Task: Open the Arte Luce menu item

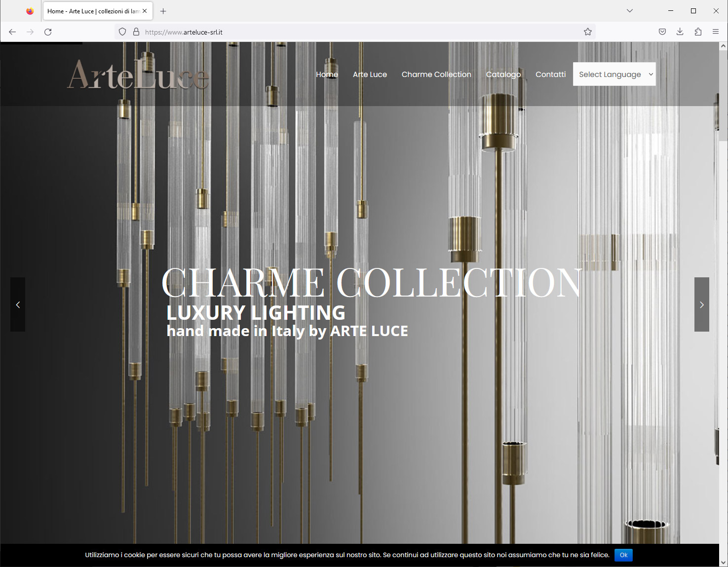Action: click(x=370, y=75)
